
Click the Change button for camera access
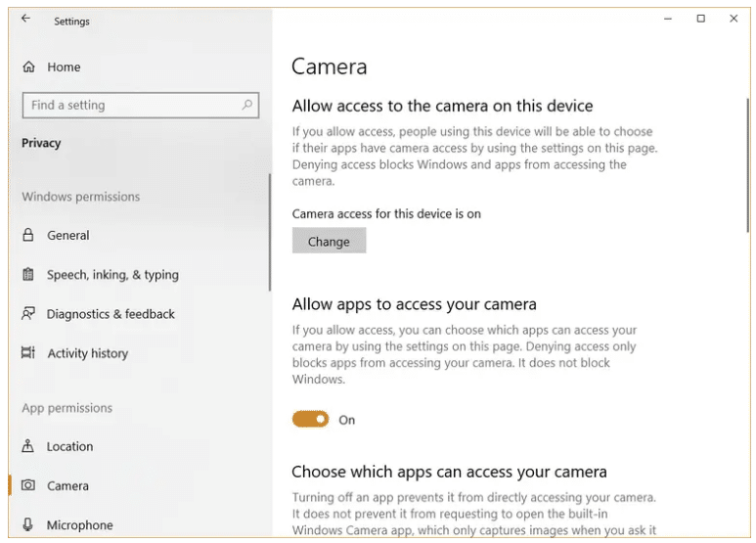click(x=329, y=241)
